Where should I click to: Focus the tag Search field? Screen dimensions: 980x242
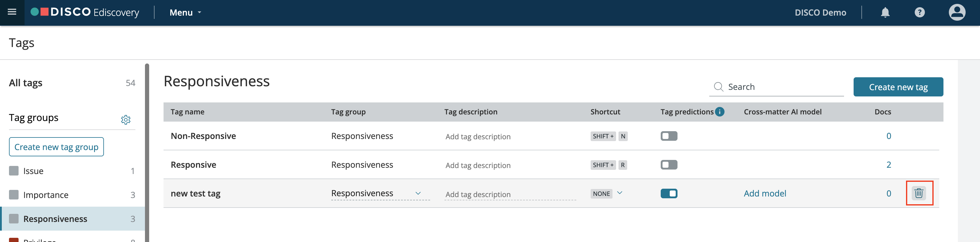(x=776, y=87)
